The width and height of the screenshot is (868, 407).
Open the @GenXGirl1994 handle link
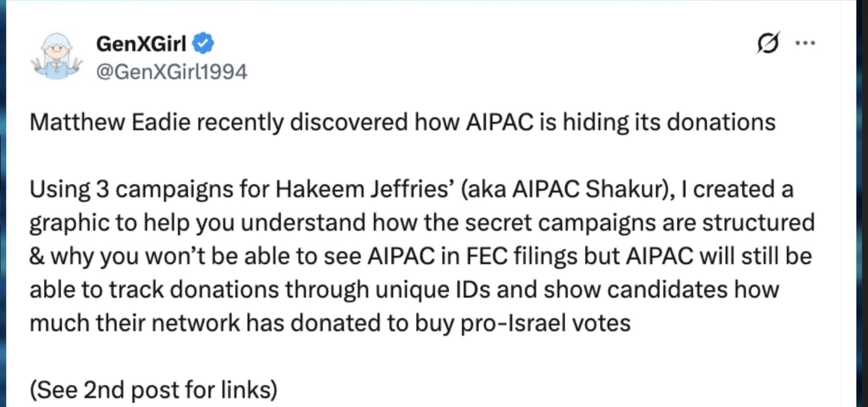pos(171,72)
